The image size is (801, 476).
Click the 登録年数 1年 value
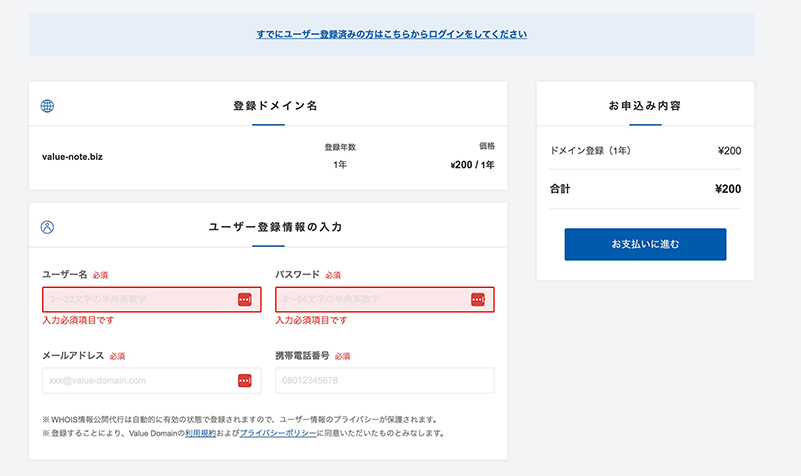(340, 164)
